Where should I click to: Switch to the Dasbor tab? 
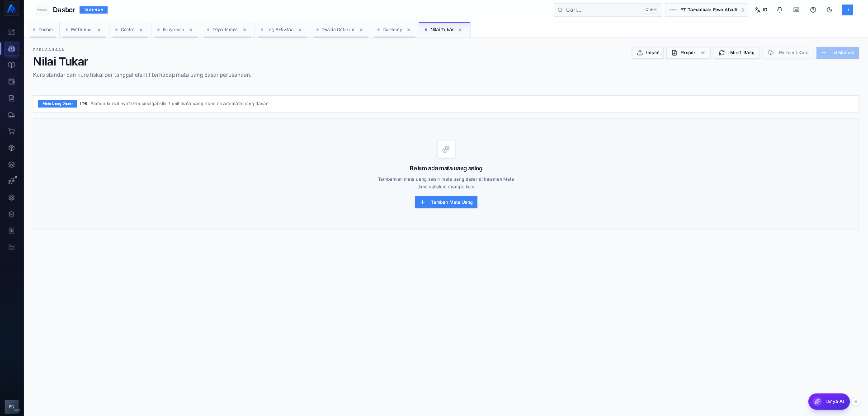(x=43, y=30)
